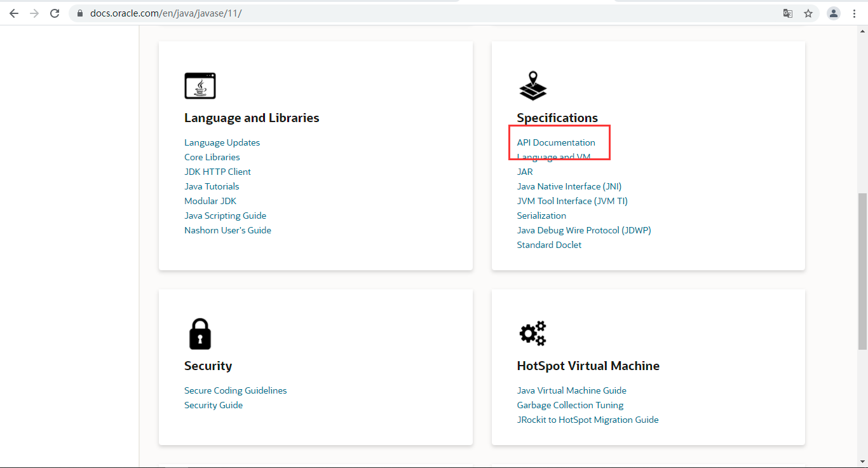Click the Java coffee cup window icon
Viewport: 868px width, 468px height.
tap(200, 86)
